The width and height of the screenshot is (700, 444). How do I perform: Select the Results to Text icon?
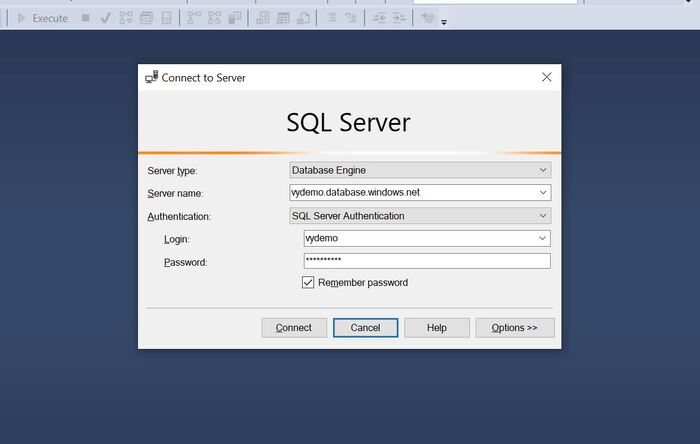[262, 18]
